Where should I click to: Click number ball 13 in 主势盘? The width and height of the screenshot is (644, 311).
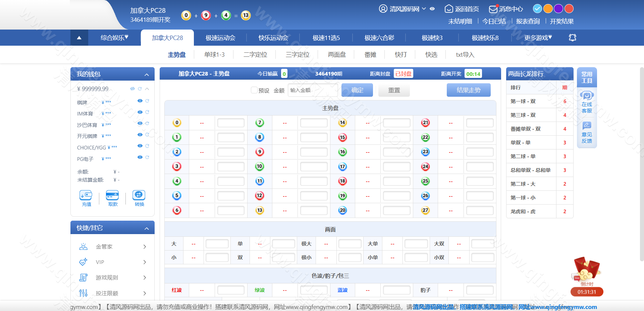[x=260, y=210]
